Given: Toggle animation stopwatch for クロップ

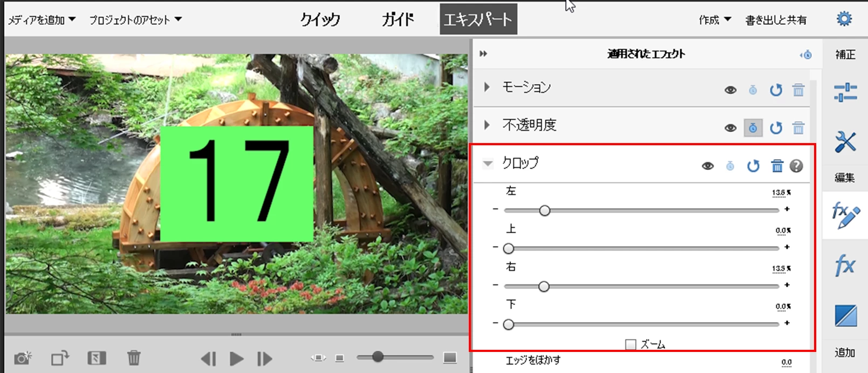Looking at the screenshot, I should 730,166.
